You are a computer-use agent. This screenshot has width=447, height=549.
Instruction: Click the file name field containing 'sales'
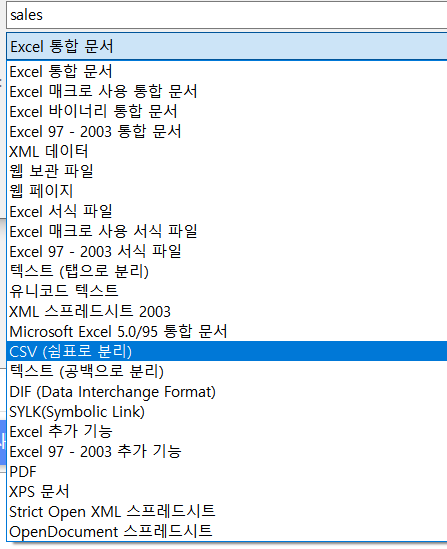[226, 15]
